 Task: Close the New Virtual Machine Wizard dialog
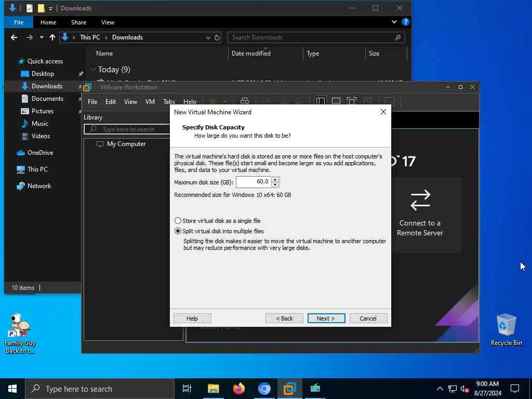pos(383,112)
